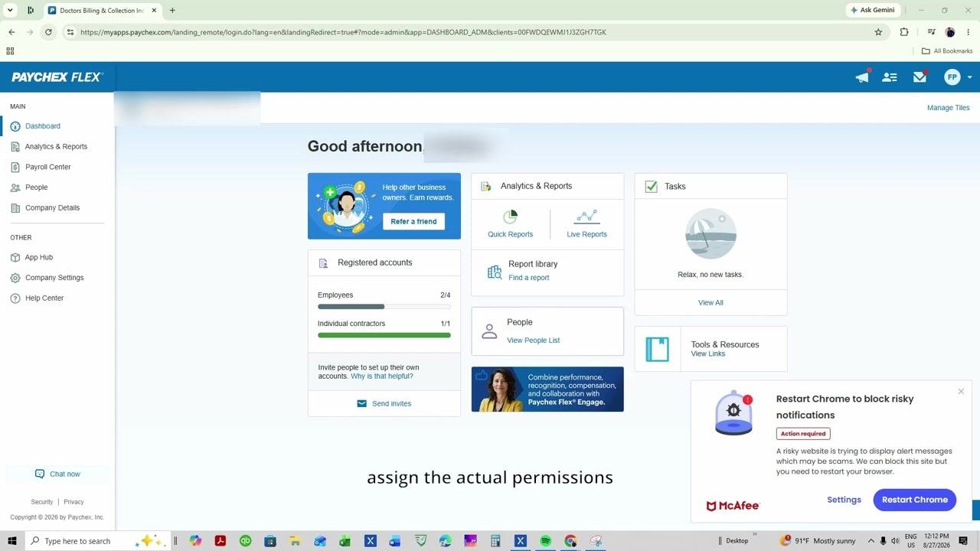Open Company Details in the sidebar
Image resolution: width=980 pixels, height=551 pixels.
pos(52,208)
